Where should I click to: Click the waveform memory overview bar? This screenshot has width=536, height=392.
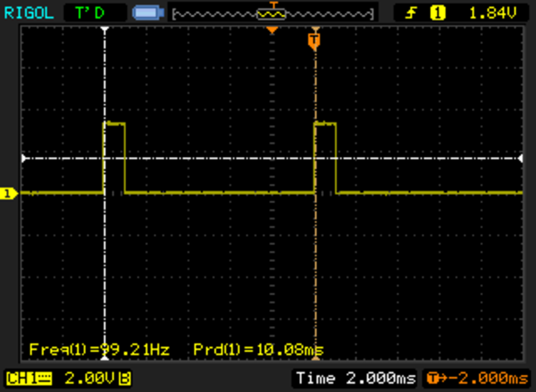click(x=272, y=14)
